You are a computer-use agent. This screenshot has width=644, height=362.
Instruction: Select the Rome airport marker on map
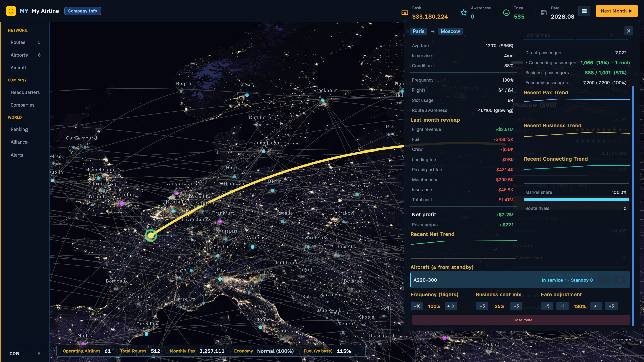[260, 327]
